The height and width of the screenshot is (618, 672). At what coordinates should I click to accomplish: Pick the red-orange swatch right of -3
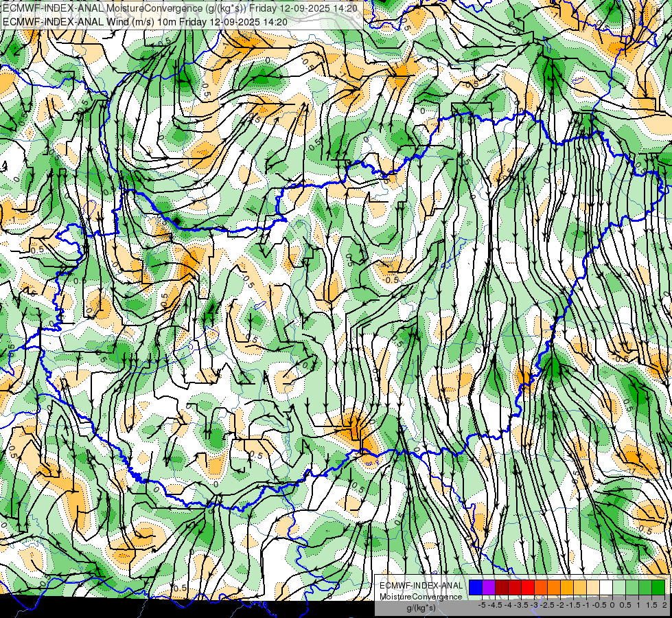(541, 588)
